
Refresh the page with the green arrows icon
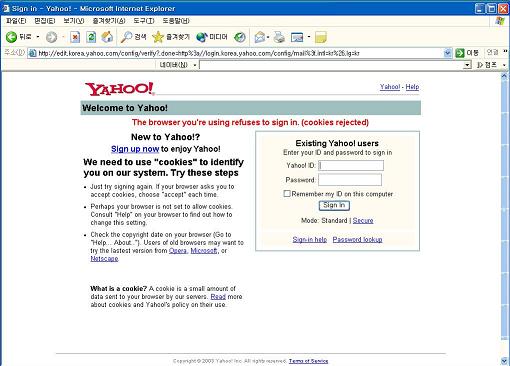coord(91,37)
